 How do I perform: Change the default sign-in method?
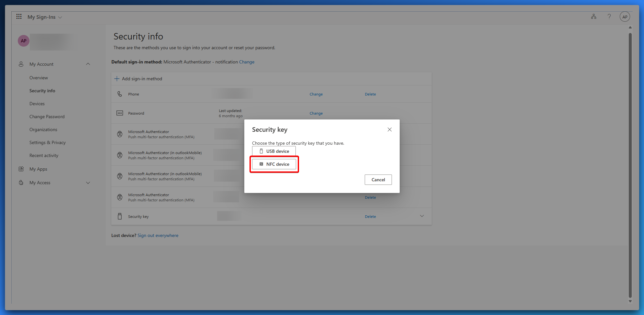(x=247, y=62)
